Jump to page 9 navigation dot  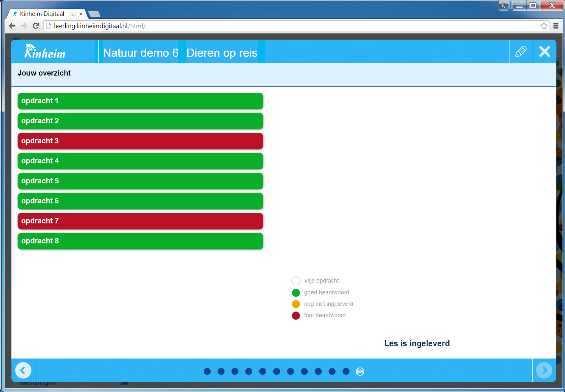point(318,371)
